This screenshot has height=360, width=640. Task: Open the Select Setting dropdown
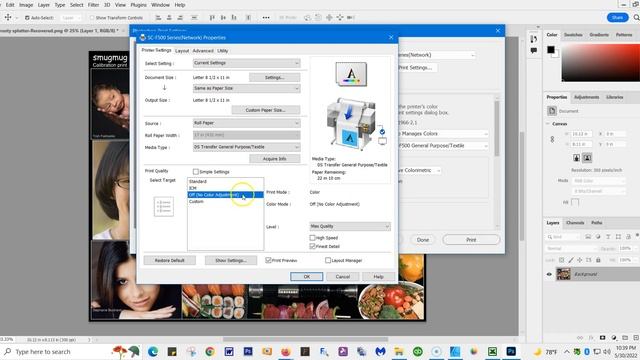tap(247, 63)
